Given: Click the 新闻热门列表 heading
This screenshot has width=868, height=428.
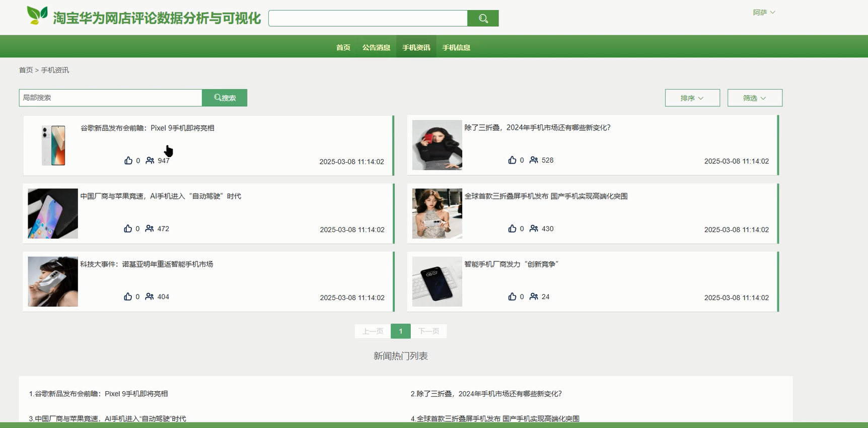Looking at the screenshot, I should tap(401, 356).
